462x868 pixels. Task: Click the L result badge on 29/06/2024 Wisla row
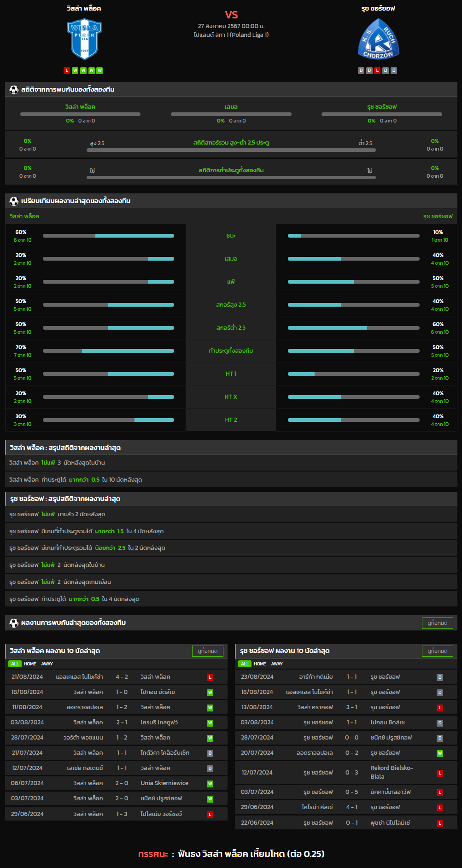coord(210,815)
